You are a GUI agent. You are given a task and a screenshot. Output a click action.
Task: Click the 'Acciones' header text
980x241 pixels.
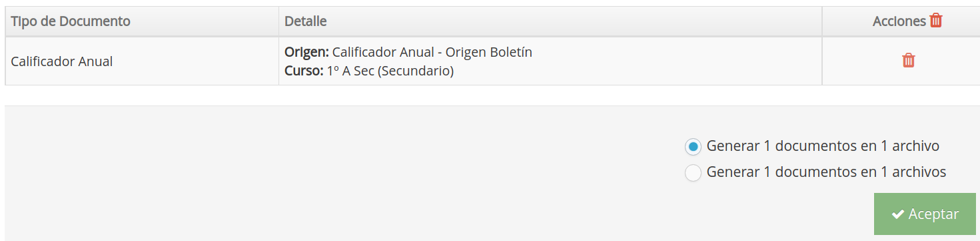(899, 21)
